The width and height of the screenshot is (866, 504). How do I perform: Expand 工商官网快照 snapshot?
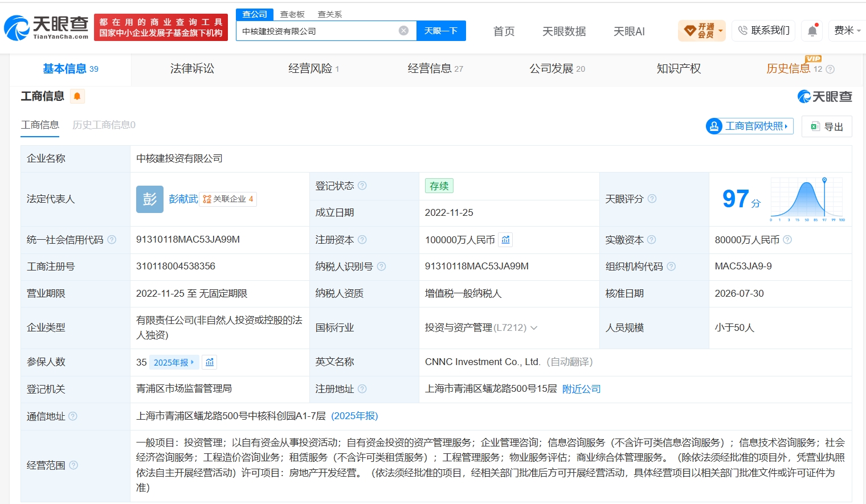[750, 126]
